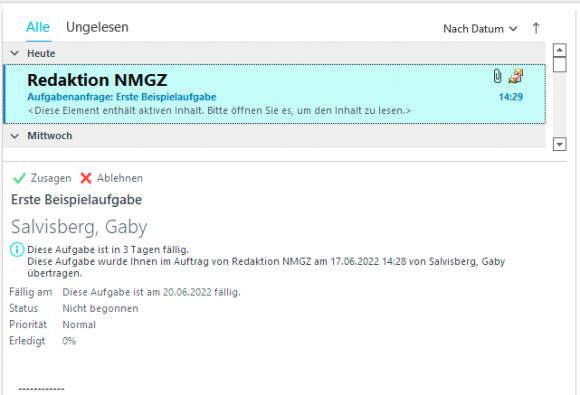This screenshot has height=395, width=580.
Task: Collapse the Mittwoch group
Action: coord(15,136)
